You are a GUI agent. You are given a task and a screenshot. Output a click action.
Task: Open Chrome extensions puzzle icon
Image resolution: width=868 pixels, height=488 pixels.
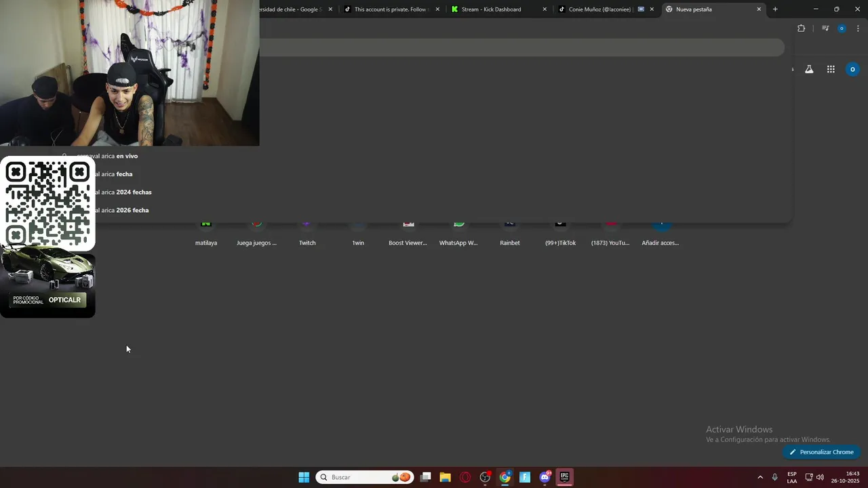(x=801, y=28)
